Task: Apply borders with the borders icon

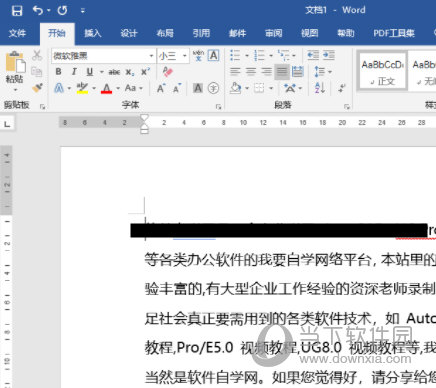Action: pyautogui.click(x=259, y=88)
